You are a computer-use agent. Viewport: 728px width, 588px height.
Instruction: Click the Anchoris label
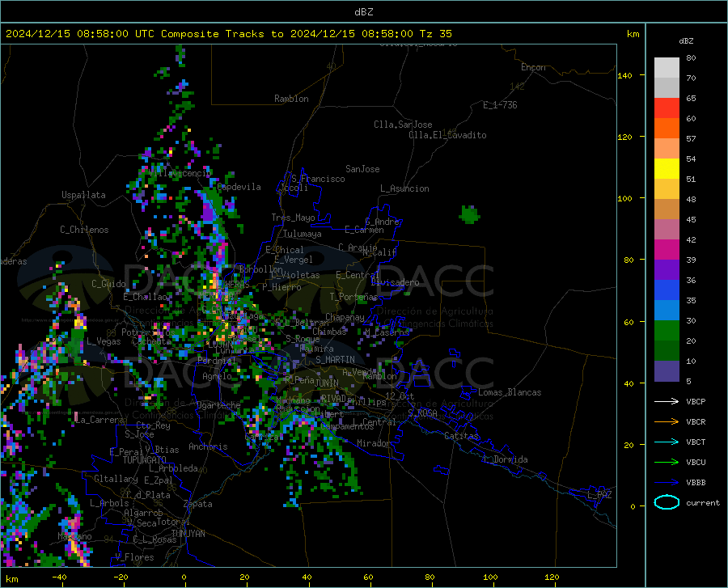click(208, 446)
